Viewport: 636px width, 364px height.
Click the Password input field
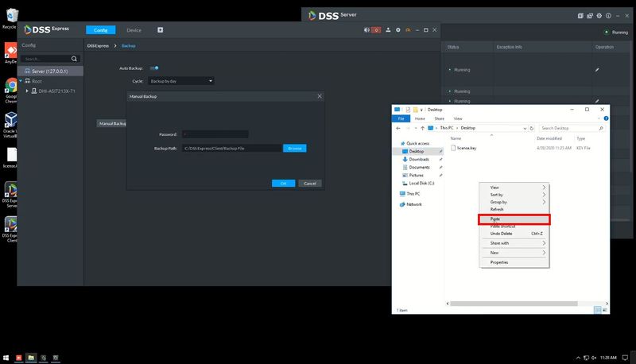(215, 134)
